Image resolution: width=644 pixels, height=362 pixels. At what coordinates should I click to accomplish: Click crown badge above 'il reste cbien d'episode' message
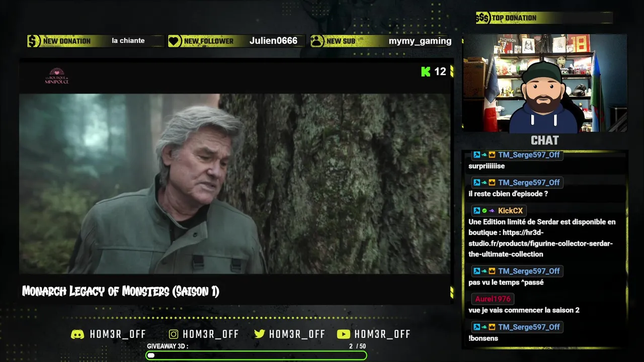pos(492,183)
